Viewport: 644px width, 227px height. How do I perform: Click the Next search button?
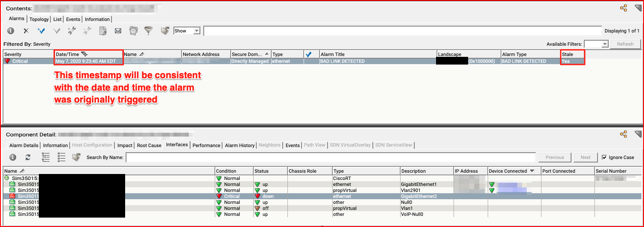(x=585, y=157)
